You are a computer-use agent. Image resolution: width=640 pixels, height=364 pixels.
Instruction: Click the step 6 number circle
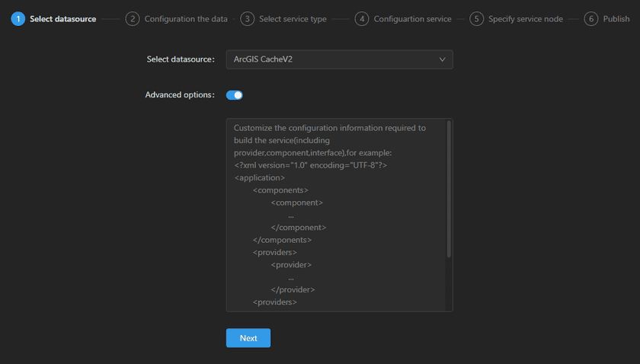click(591, 19)
